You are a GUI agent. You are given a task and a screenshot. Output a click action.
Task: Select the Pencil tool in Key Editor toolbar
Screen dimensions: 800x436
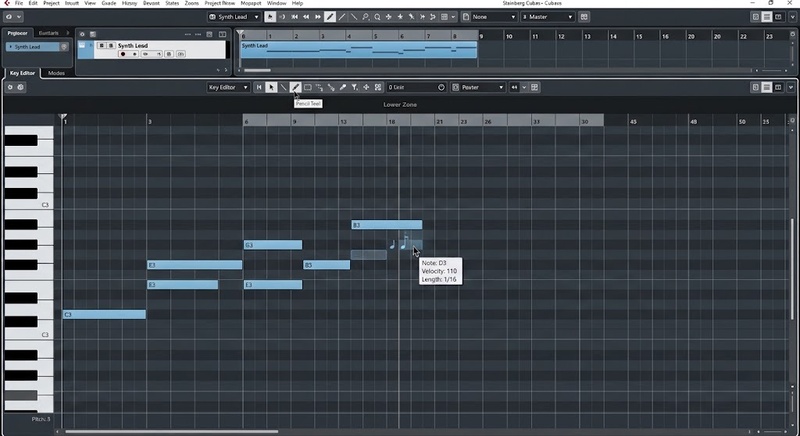coord(295,87)
